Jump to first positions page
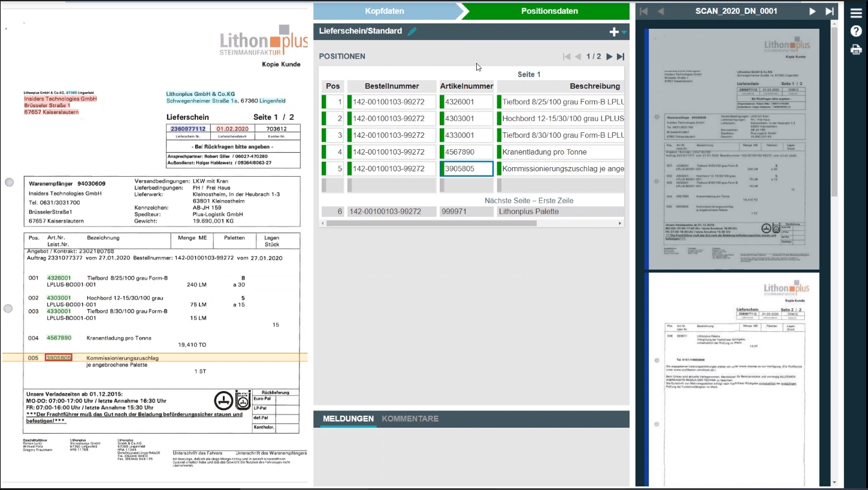Screen dimensions: 868x490 click(x=567, y=56)
